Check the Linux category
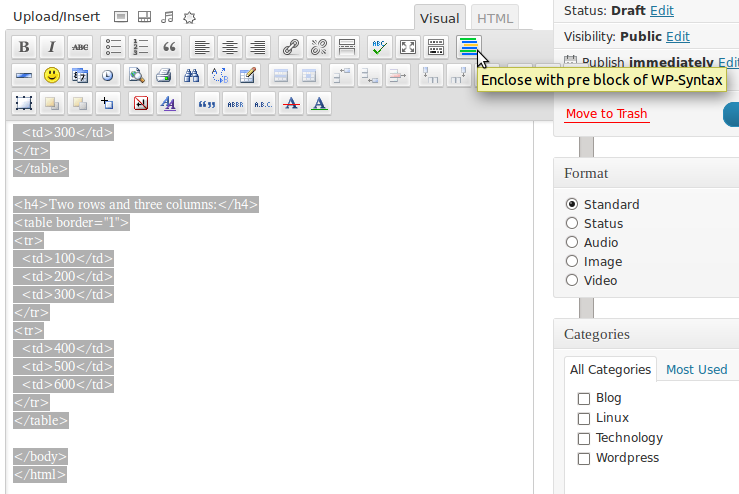This screenshot has height=494, width=739. click(584, 418)
